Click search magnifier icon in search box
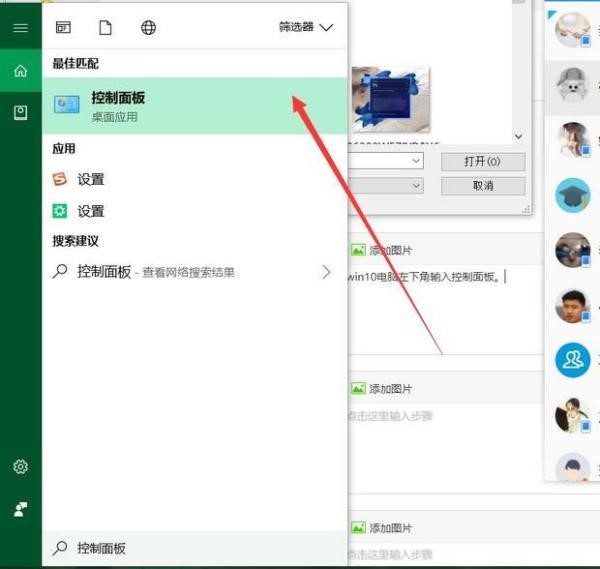600x569 pixels. [60, 548]
